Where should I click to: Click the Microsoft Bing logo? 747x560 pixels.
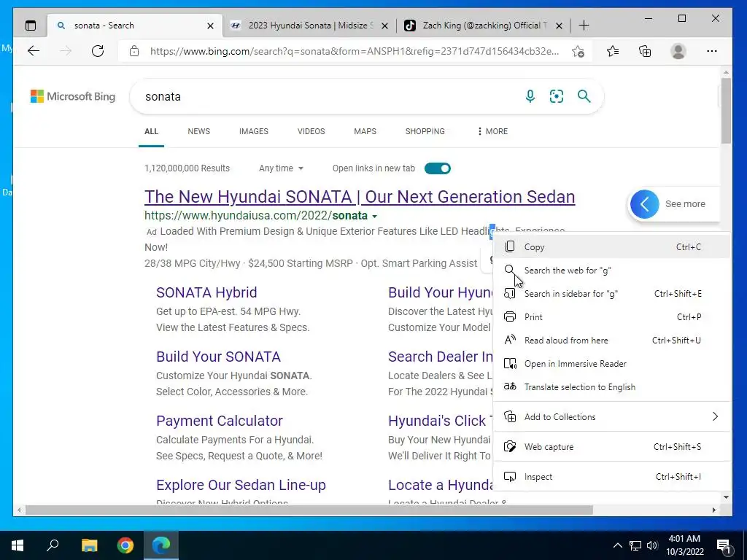(73, 96)
